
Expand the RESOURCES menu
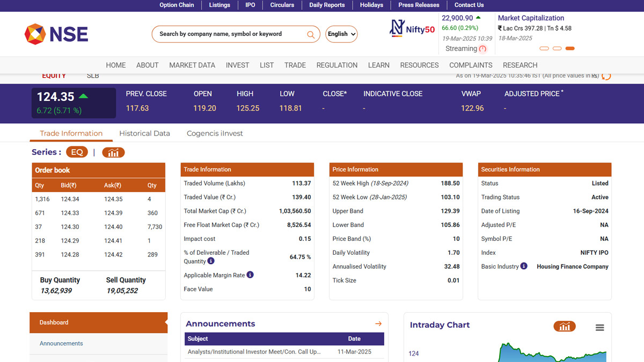[x=419, y=65]
